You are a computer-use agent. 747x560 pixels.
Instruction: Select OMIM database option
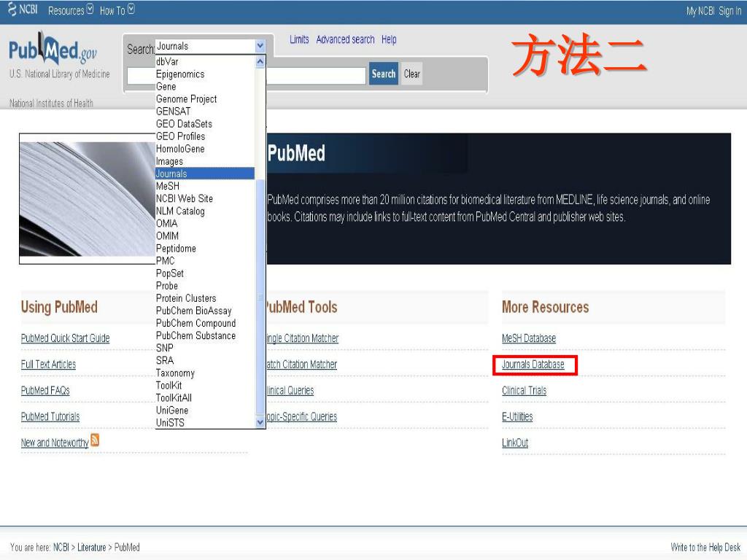pyautogui.click(x=205, y=236)
